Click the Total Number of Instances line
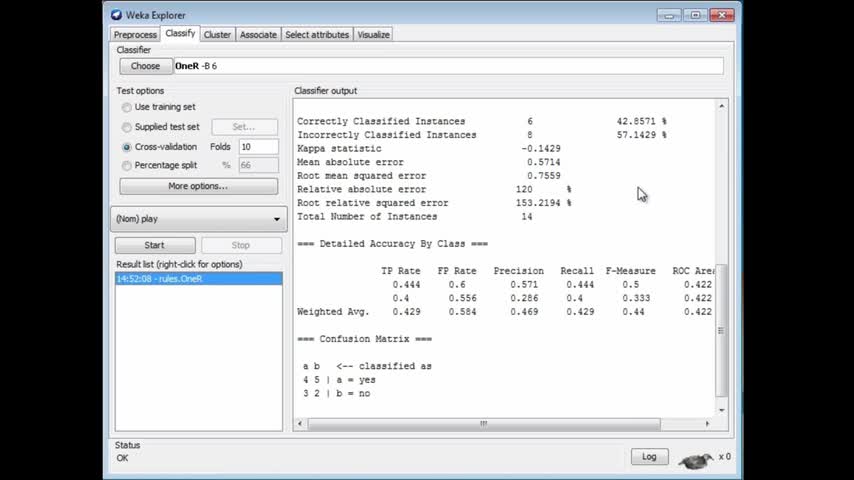The width and height of the screenshot is (854, 480). [415, 217]
